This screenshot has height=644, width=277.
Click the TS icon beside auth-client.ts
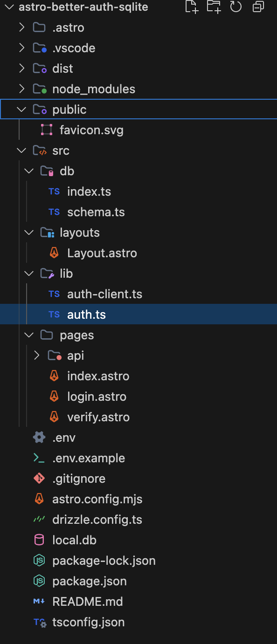(x=54, y=294)
